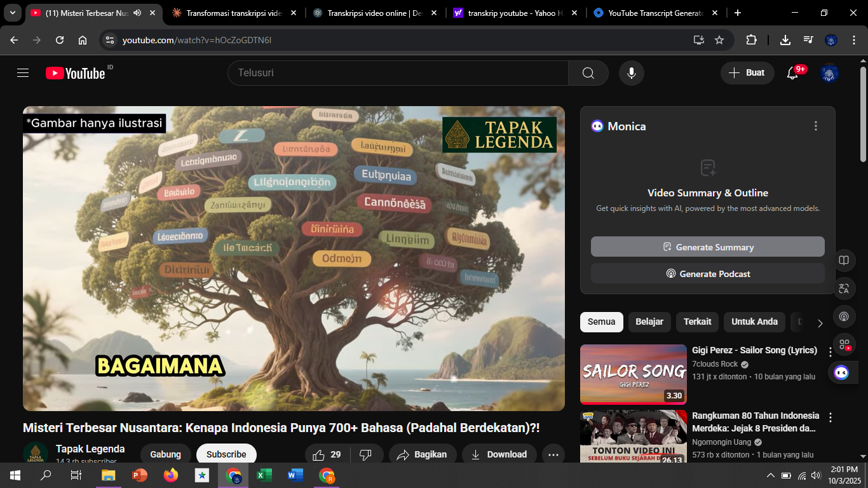This screenshot has width=868, height=488.
Task: Open YouTube account avatar menu
Action: pos(829,73)
